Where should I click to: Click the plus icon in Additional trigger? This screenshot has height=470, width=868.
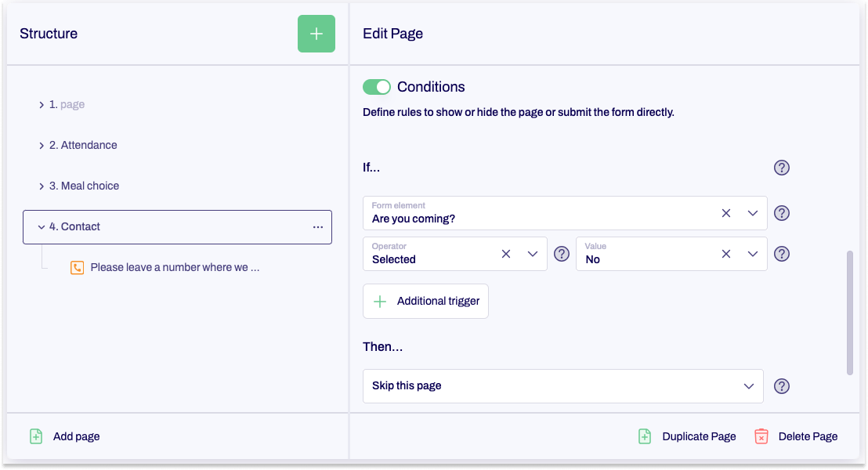coord(380,302)
